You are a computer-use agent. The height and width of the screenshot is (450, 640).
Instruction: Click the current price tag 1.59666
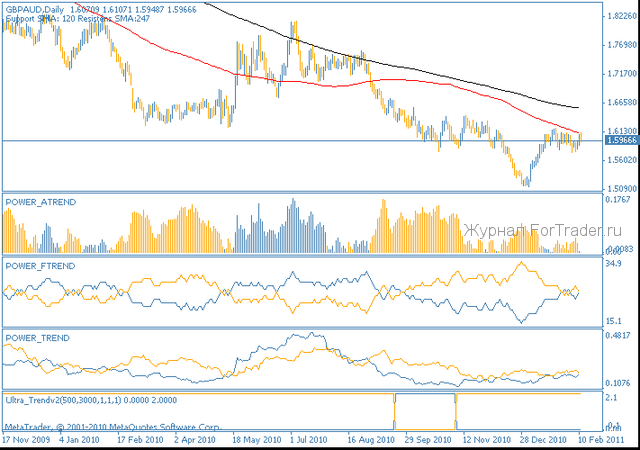(621, 140)
